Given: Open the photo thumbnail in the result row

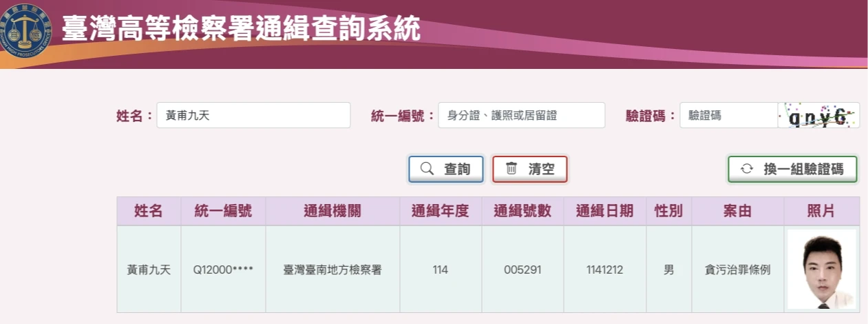Looking at the screenshot, I should tap(821, 269).
